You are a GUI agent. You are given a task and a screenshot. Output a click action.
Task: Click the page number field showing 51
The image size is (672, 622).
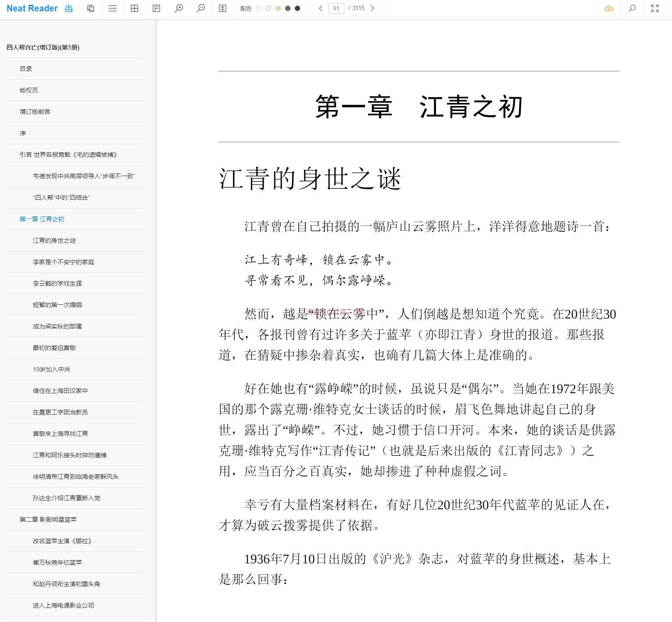click(x=336, y=8)
